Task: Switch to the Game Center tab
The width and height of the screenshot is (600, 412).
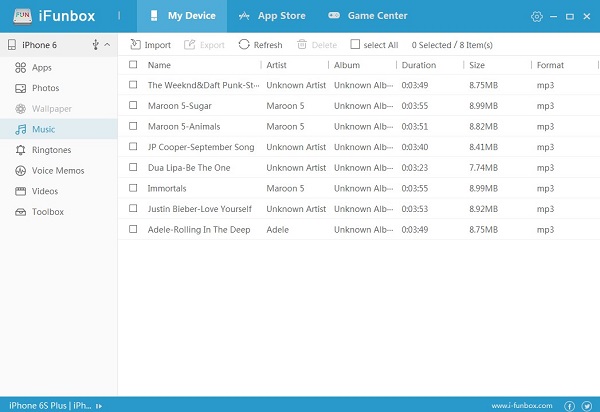Action: pos(367,16)
